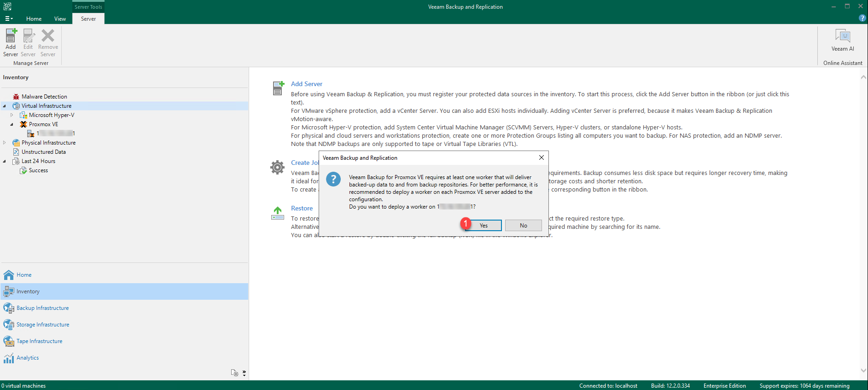Select Microsoft Hyper-V in the tree
Image resolution: width=868 pixels, height=390 pixels.
(52, 115)
